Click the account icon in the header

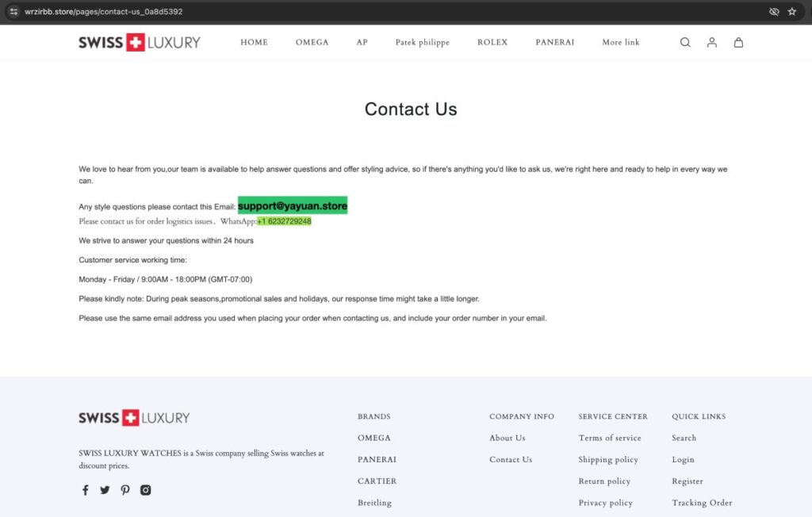[x=711, y=42]
